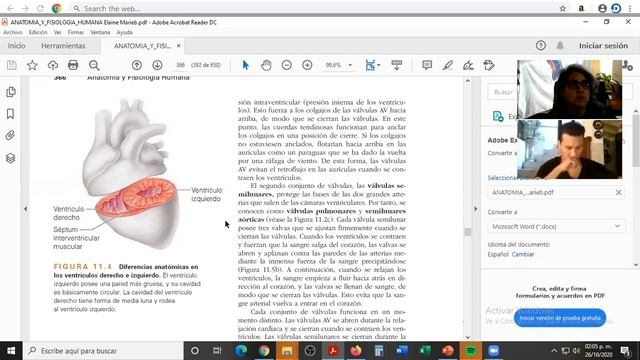Open the find text magnifier

(x=94, y=65)
